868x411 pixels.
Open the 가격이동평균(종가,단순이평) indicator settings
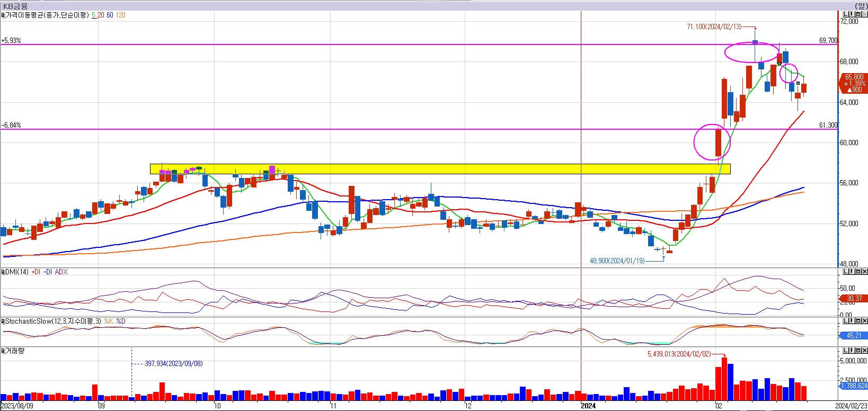[47, 15]
